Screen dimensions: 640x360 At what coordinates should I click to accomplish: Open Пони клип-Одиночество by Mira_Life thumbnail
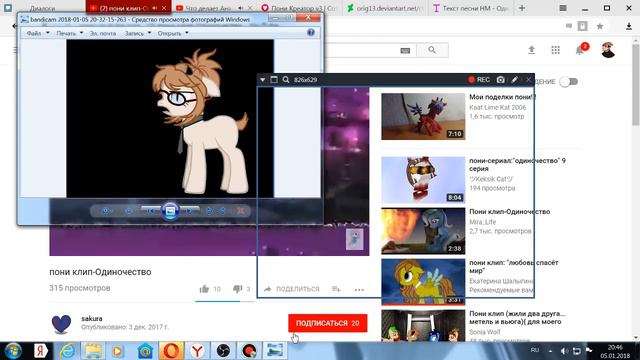click(423, 231)
